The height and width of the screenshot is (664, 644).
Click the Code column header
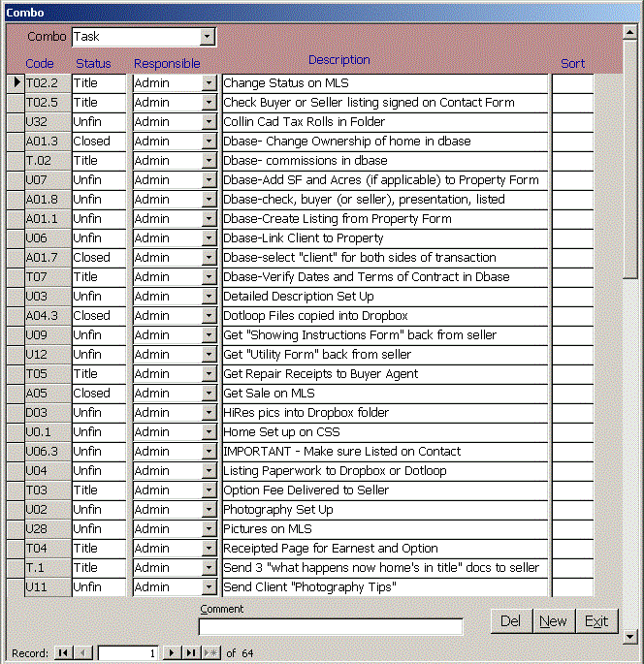[x=40, y=64]
